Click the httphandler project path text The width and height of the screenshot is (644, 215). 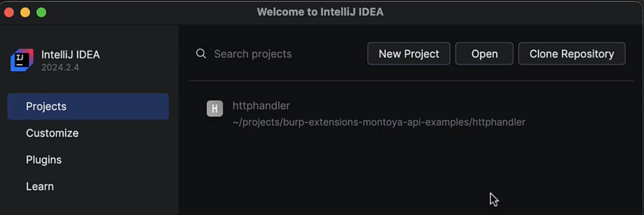[x=379, y=122]
